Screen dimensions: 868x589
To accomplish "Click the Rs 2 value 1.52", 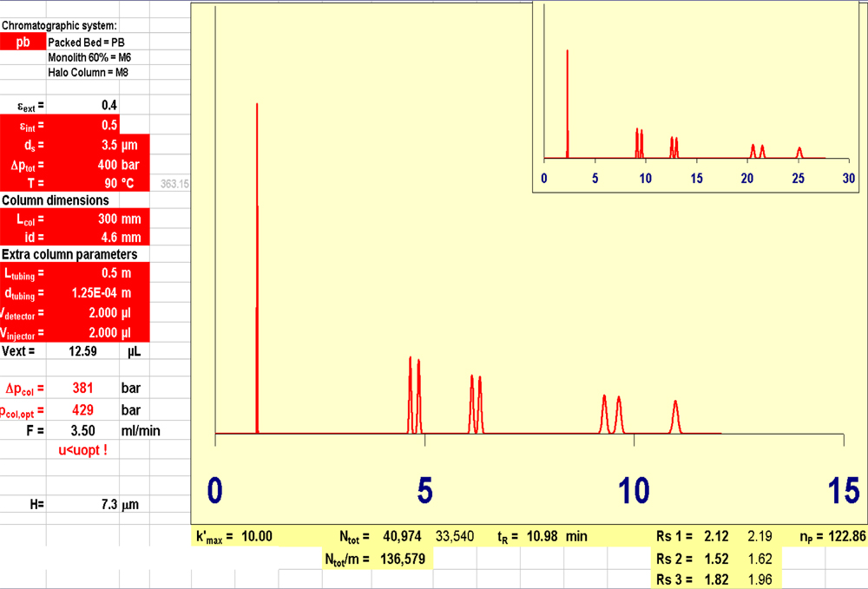I will 716,560.
